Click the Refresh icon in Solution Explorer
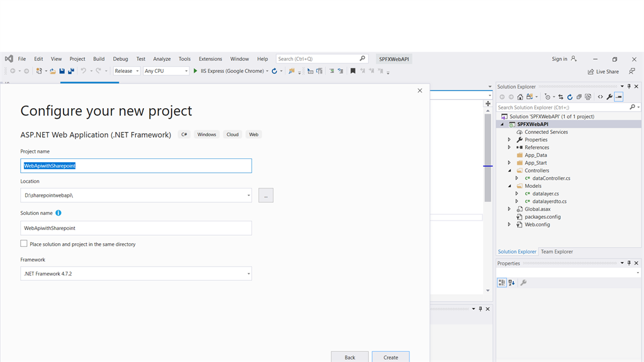 (x=570, y=96)
